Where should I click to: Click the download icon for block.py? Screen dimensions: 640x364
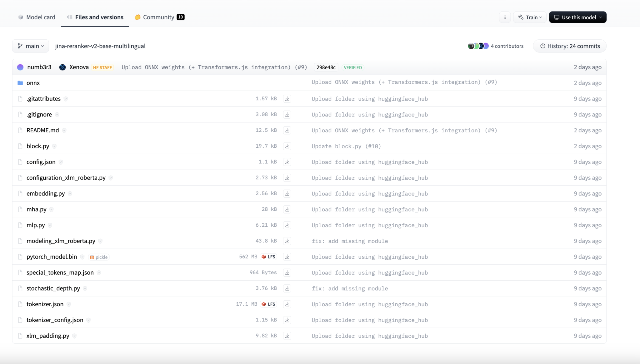tap(287, 146)
